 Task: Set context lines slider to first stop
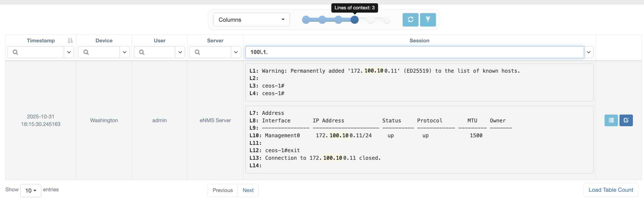point(306,20)
